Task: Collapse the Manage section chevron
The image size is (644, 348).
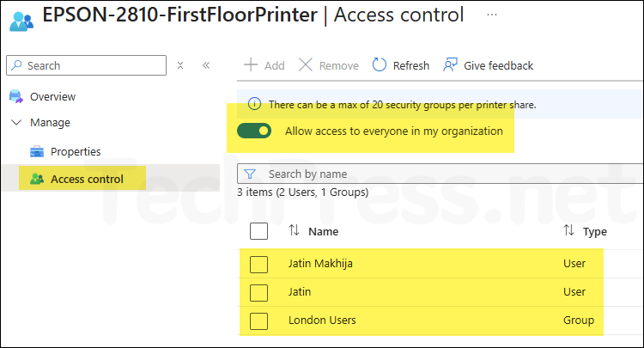Action: [x=16, y=122]
